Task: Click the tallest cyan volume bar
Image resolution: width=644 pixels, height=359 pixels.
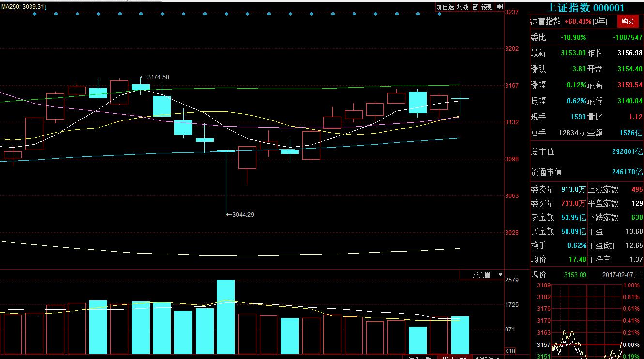Action: tap(226, 317)
